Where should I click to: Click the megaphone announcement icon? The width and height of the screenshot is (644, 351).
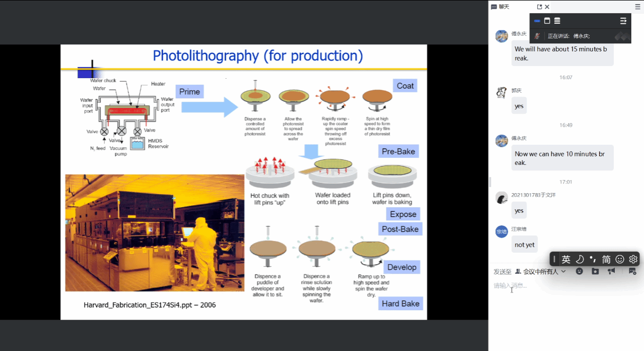(611, 271)
